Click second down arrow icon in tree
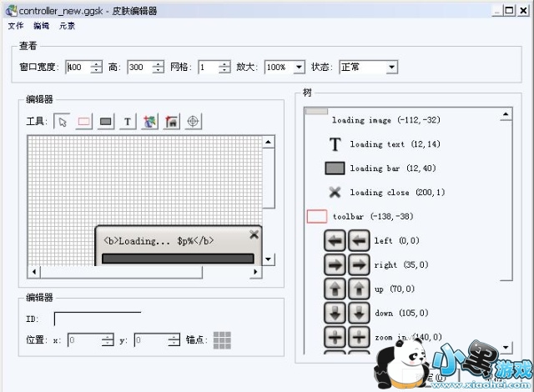 click(359, 313)
